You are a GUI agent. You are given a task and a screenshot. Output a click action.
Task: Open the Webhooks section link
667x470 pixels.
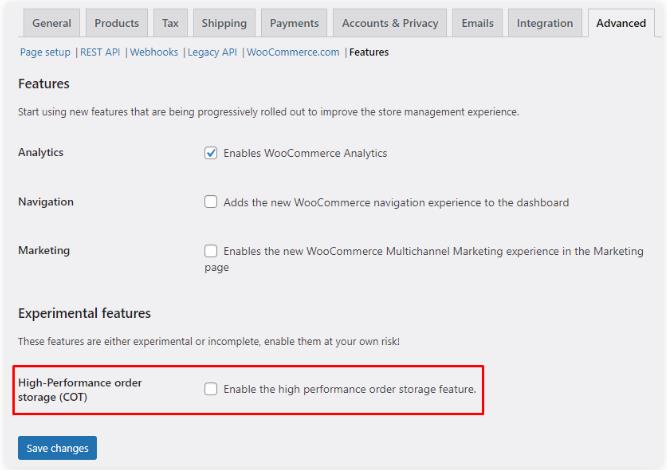tap(155, 52)
